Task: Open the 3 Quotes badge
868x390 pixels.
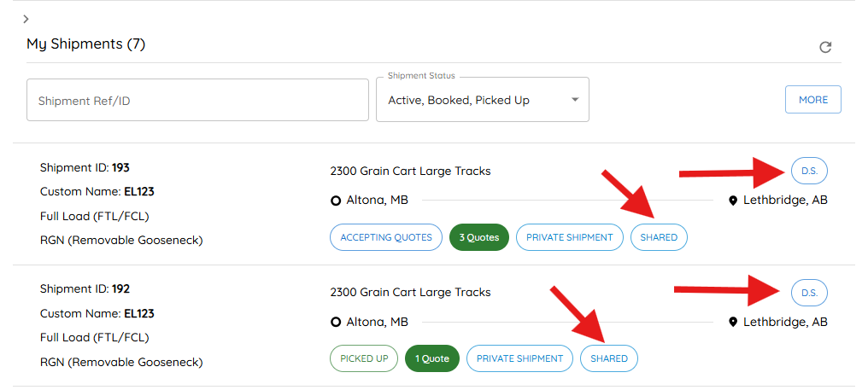Action: point(478,237)
